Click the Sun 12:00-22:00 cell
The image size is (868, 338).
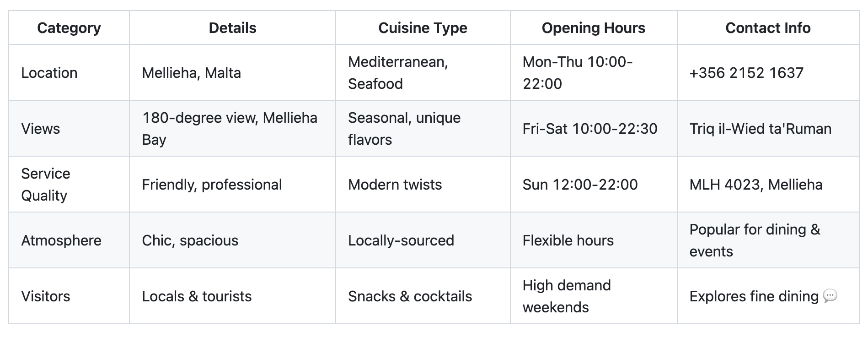tap(594, 184)
